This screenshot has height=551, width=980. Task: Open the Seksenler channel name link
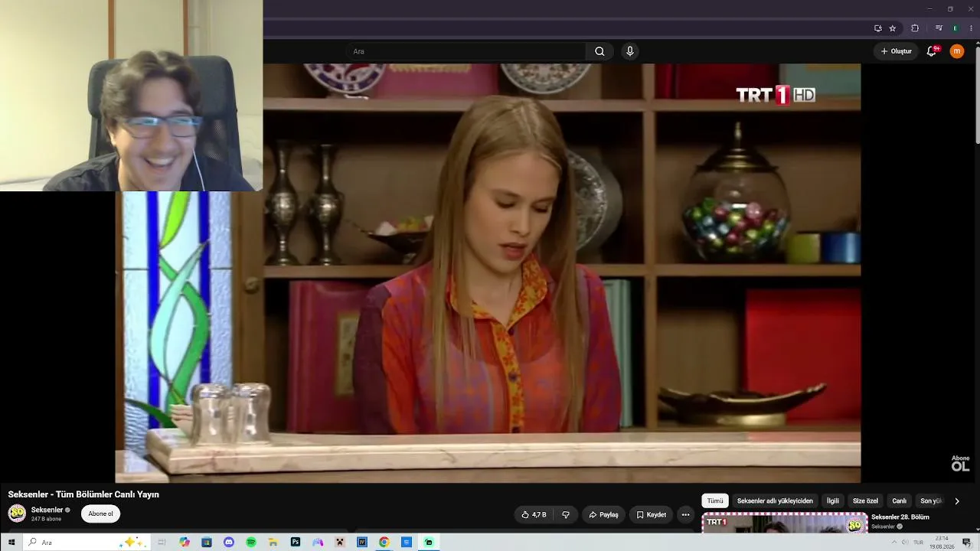click(x=47, y=510)
